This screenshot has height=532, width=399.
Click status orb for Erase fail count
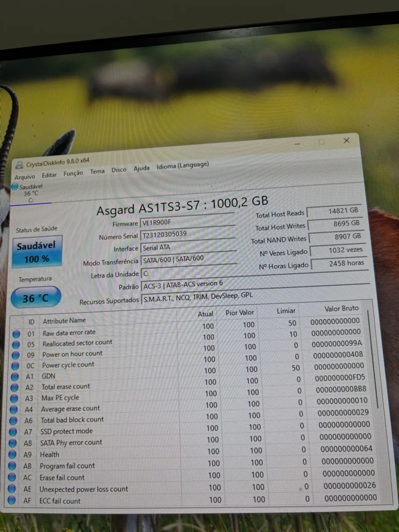[x=12, y=478]
